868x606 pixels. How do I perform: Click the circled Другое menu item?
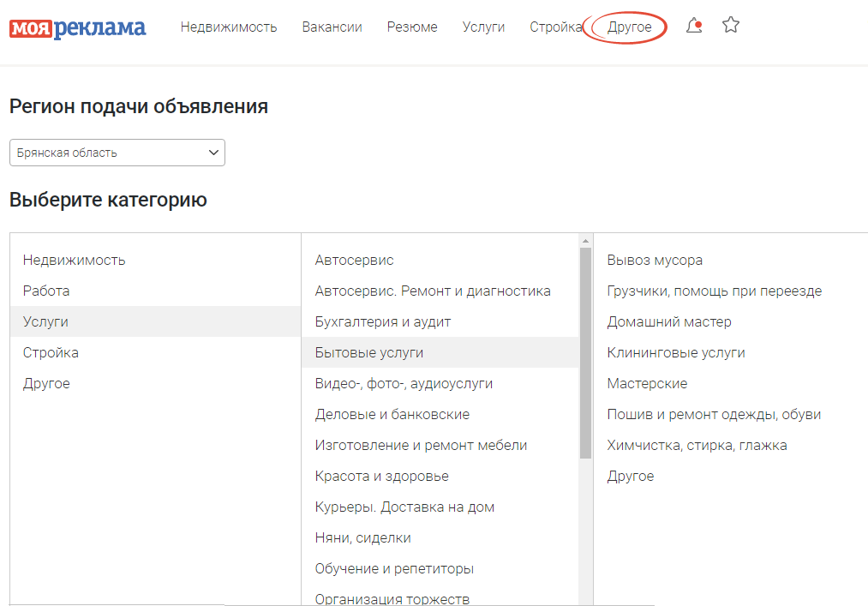pyautogui.click(x=629, y=27)
